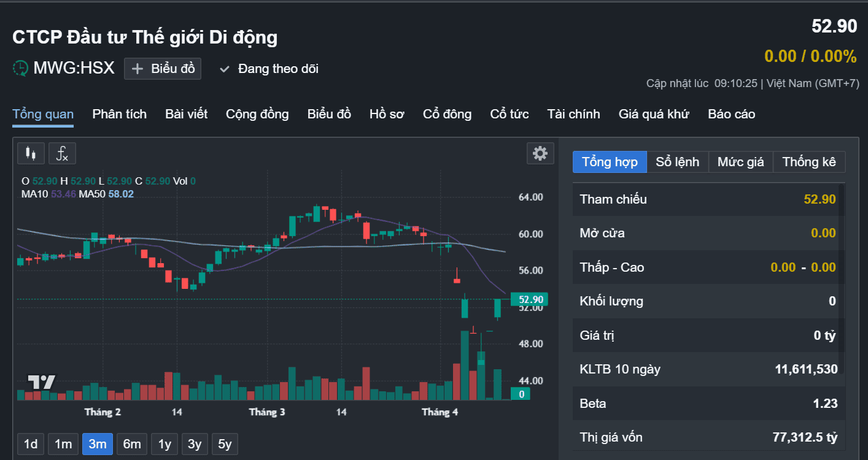Click the Beta value 1.23
This screenshot has height=460, width=868.
point(826,404)
